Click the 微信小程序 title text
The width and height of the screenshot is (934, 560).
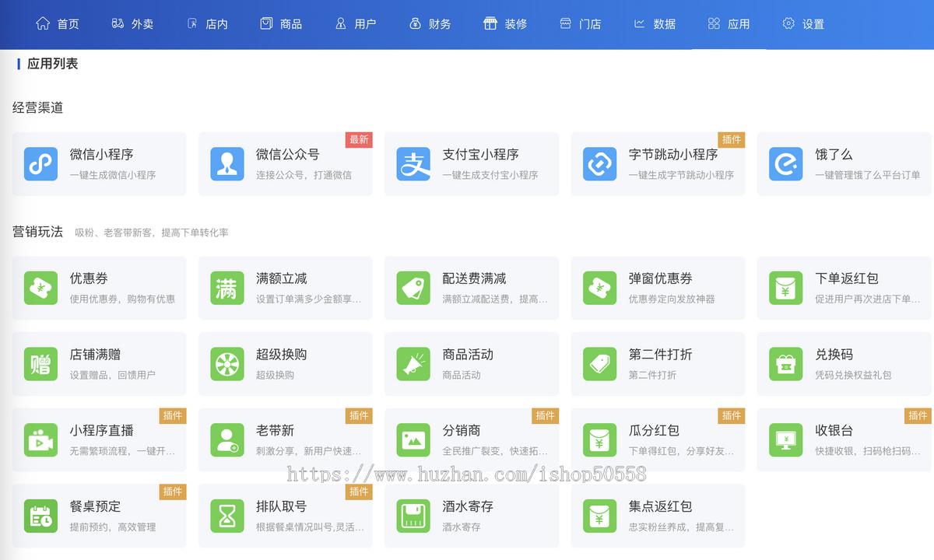tap(101, 155)
